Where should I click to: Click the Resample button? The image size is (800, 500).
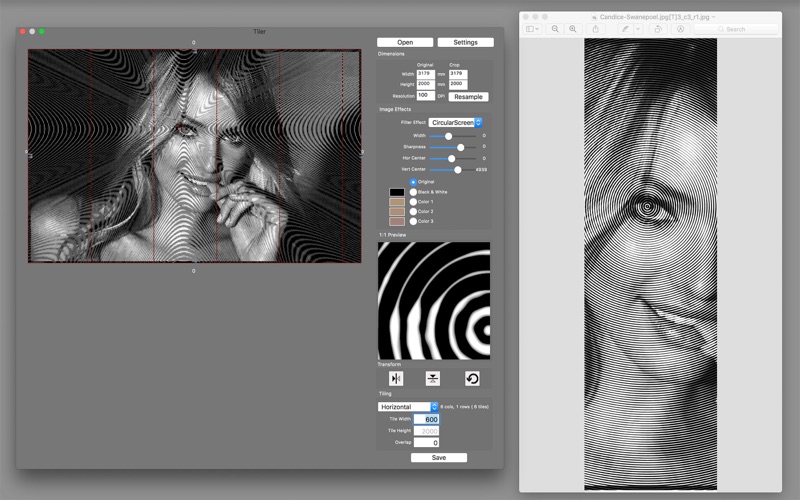[x=468, y=96]
